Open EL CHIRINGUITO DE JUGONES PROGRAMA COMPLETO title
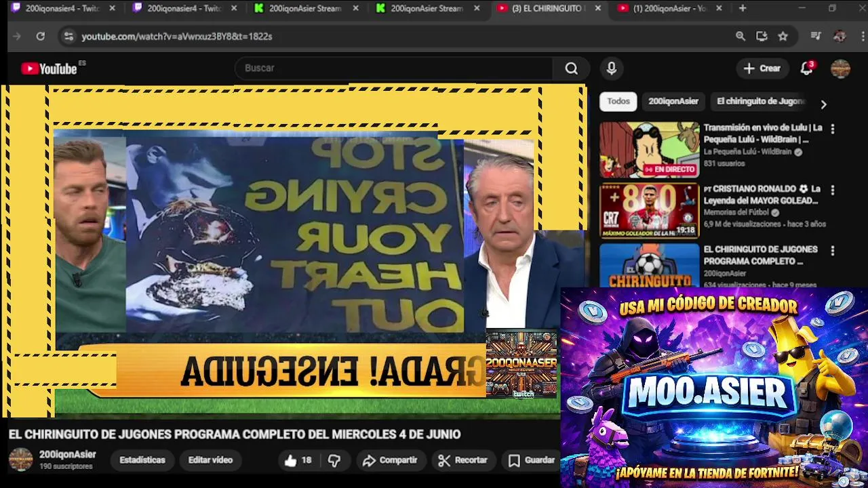 (x=760, y=256)
